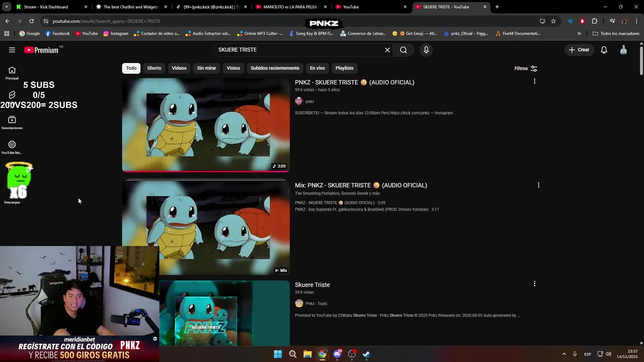Open Online MP3 Cutter bookmark
The height and width of the screenshot is (362, 644).
coord(260,34)
